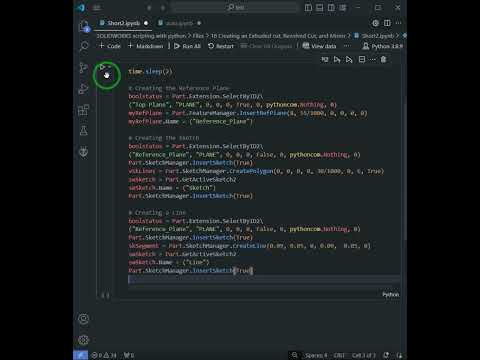Image resolution: width=480 pixels, height=360 pixels.
Task: Click the InsertRefPlane code line
Action: 248,113
